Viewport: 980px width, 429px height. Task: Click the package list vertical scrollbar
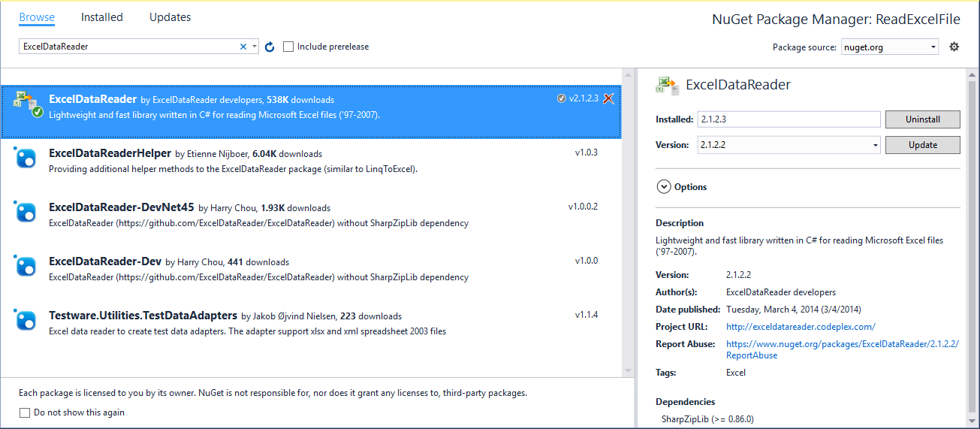pyautogui.click(x=628, y=222)
